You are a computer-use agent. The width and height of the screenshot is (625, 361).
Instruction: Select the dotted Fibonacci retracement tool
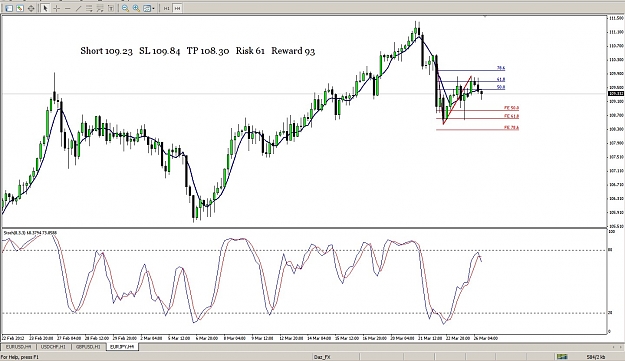point(100,8)
